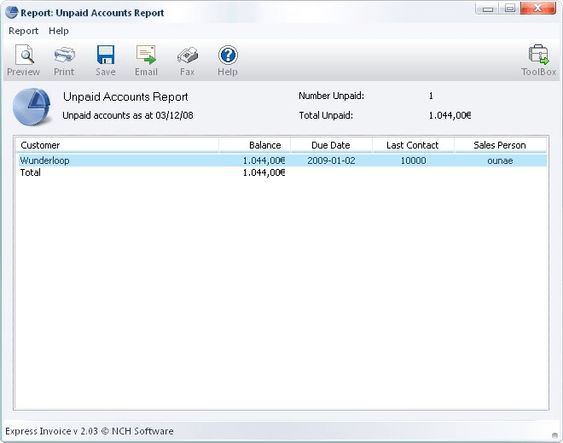Viewport: 563px width, 443px height.
Task: Print the unpaid accounts report
Action: pos(64,60)
